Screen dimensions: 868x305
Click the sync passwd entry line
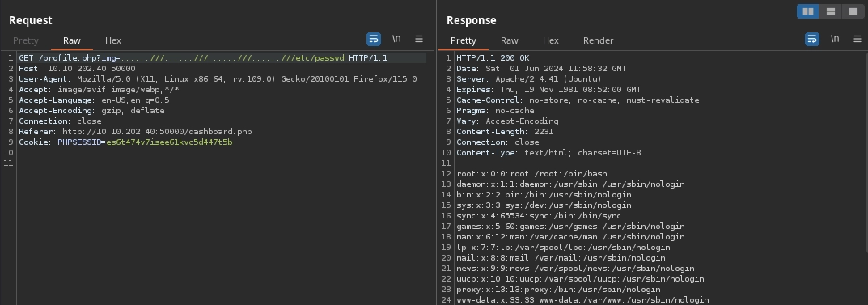539,216
